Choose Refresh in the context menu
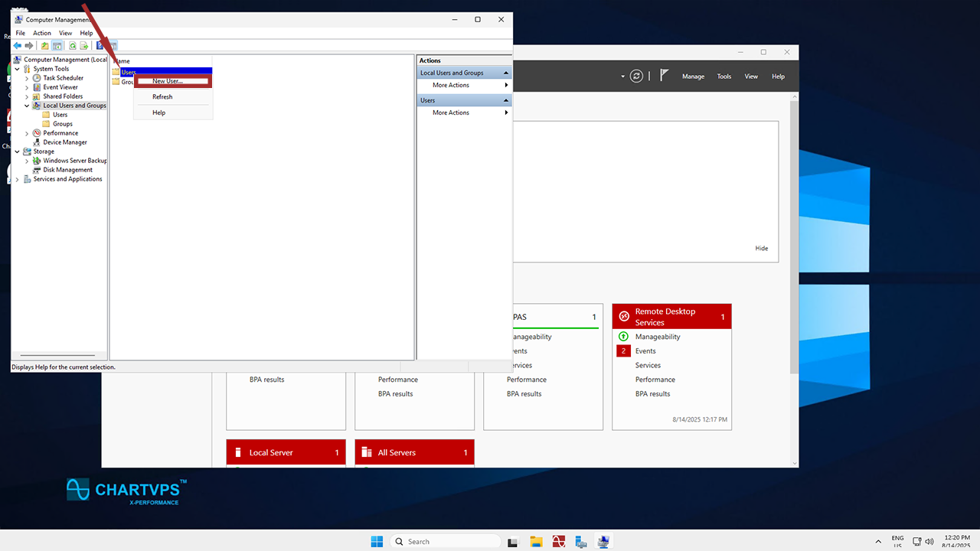Screen dimensions: 980x551 (162, 97)
